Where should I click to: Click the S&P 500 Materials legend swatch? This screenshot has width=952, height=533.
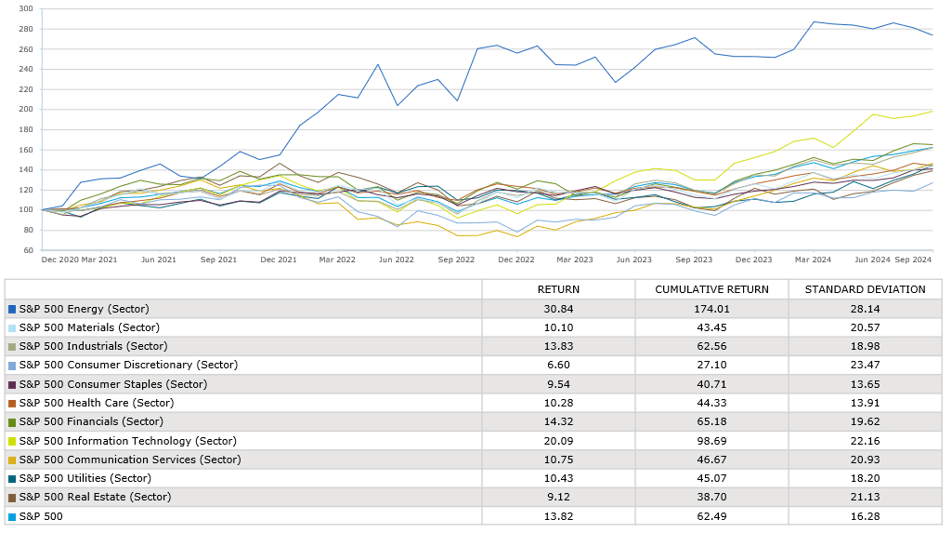click(x=12, y=328)
